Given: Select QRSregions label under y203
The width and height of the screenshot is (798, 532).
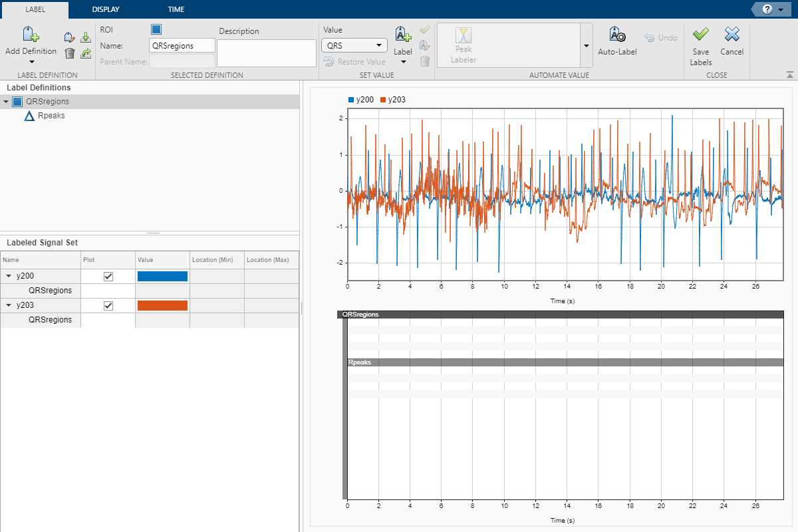Looking at the screenshot, I should (50, 320).
